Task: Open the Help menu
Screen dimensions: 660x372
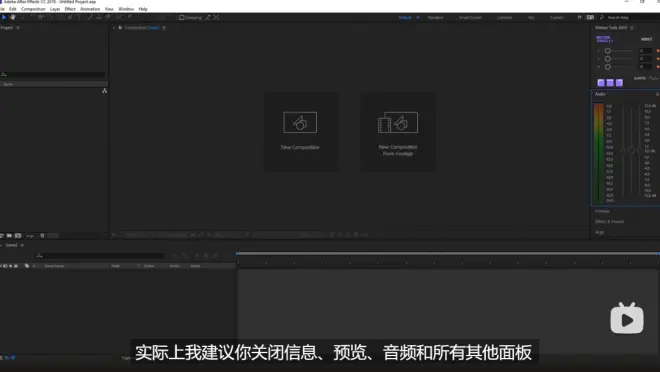Action: (x=143, y=9)
